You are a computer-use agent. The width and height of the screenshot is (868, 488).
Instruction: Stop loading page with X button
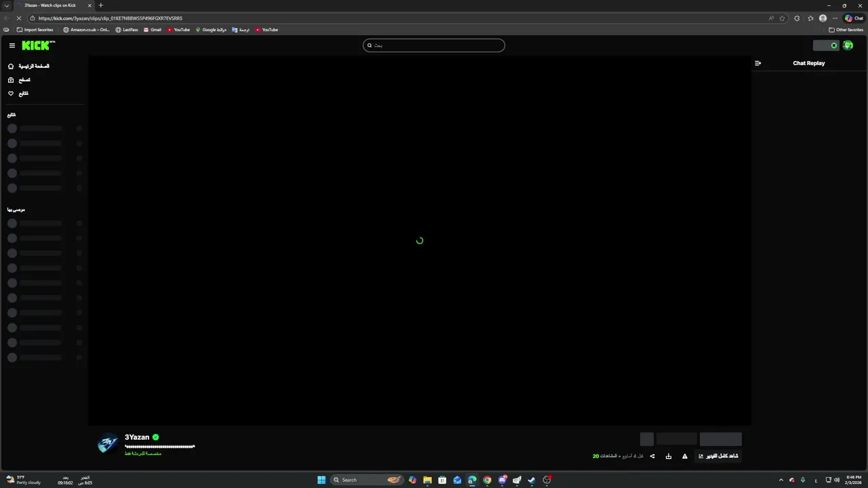[x=19, y=18]
